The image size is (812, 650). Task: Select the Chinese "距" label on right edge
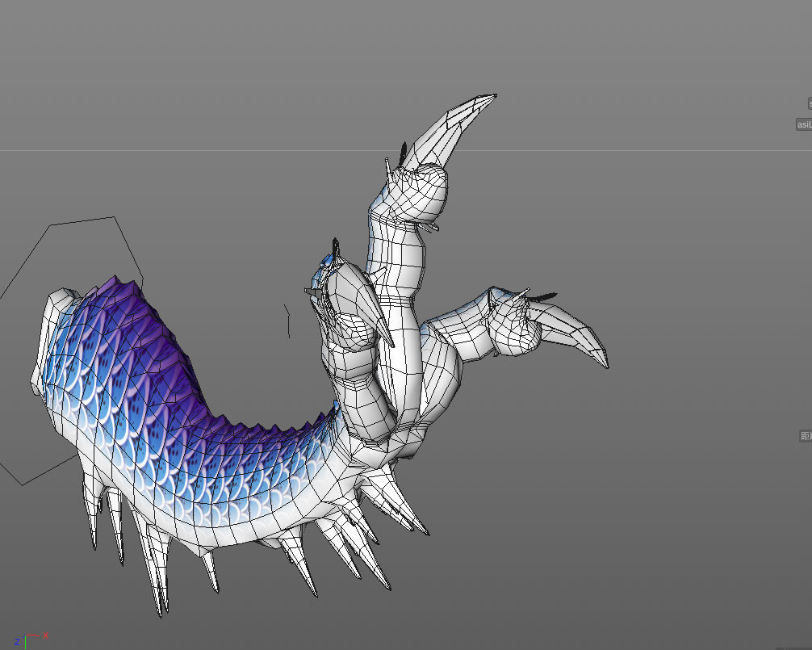[x=805, y=436]
